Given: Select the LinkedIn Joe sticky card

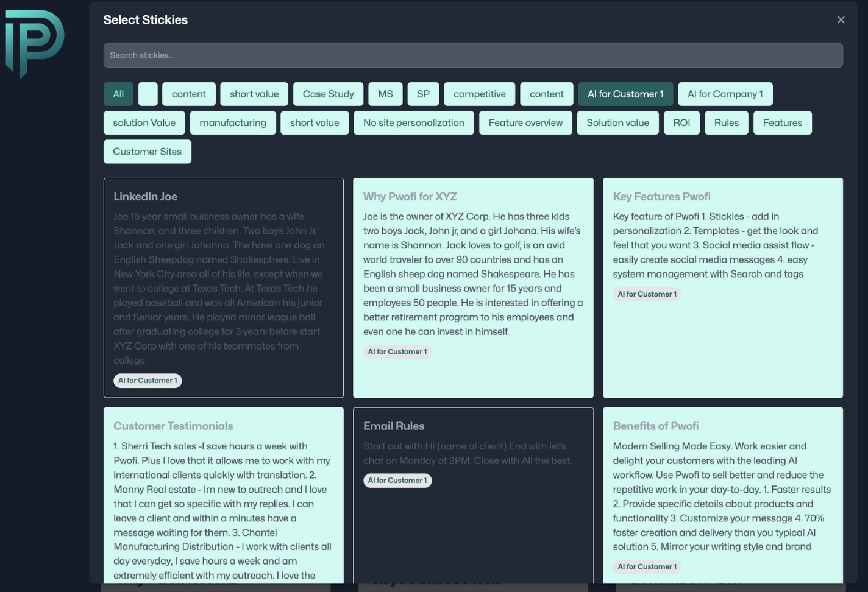Looking at the screenshot, I should pyautogui.click(x=223, y=287).
